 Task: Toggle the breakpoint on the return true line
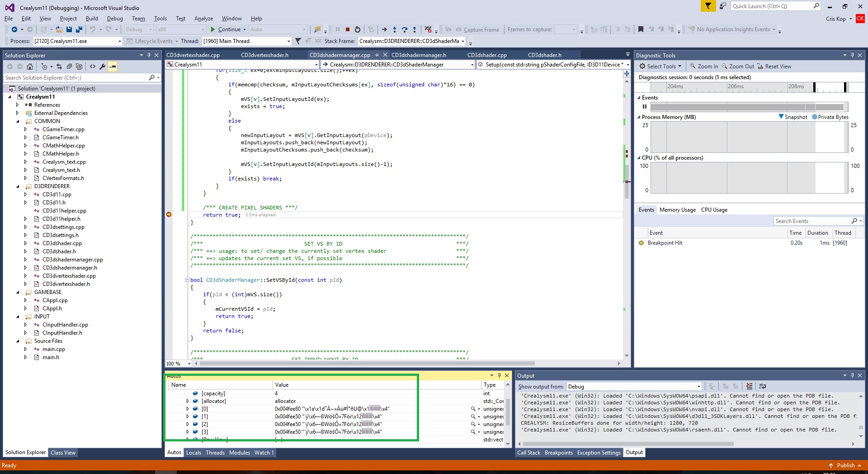point(169,214)
